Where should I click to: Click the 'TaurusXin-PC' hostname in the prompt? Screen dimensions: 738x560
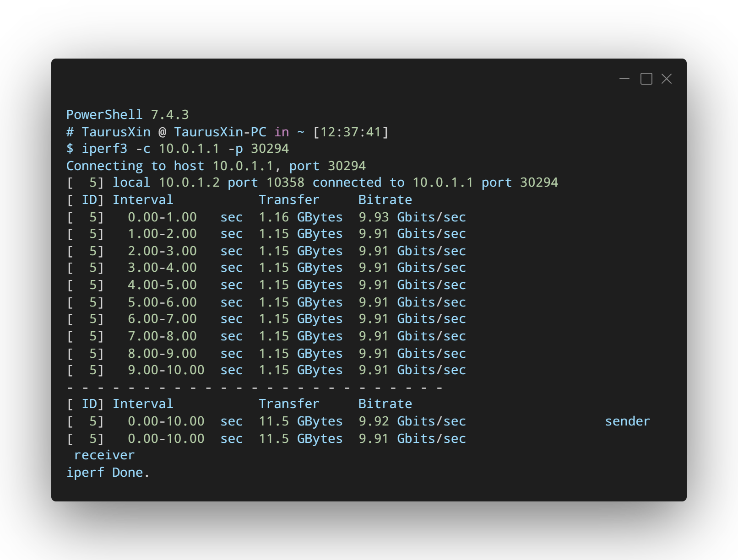click(x=220, y=132)
